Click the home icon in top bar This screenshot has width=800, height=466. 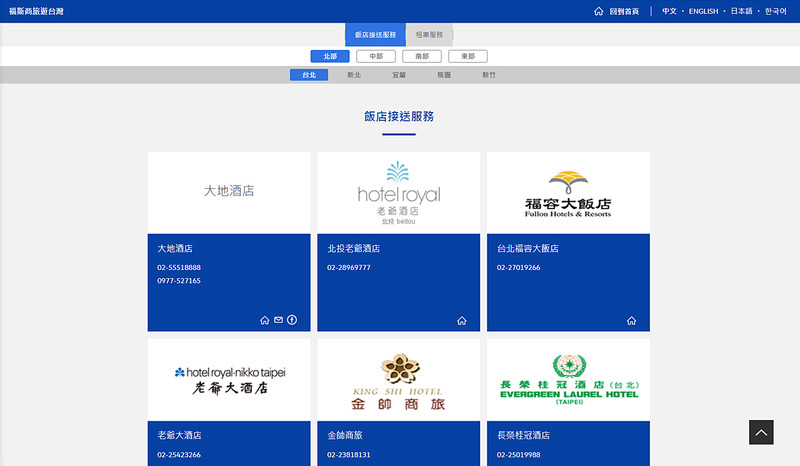click(x=598, y=11)
